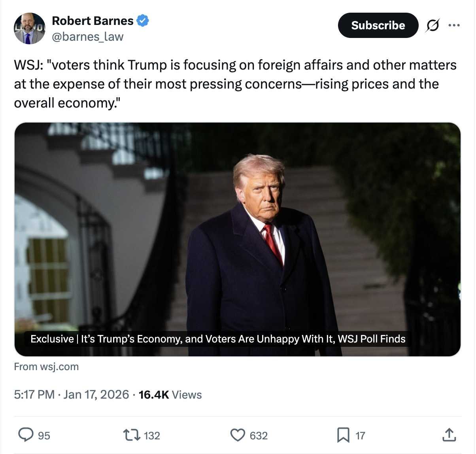Click the blue verified badge
The width and height of the screenshot is (476, 454).
pyautogui.click(x=143, y=21)
